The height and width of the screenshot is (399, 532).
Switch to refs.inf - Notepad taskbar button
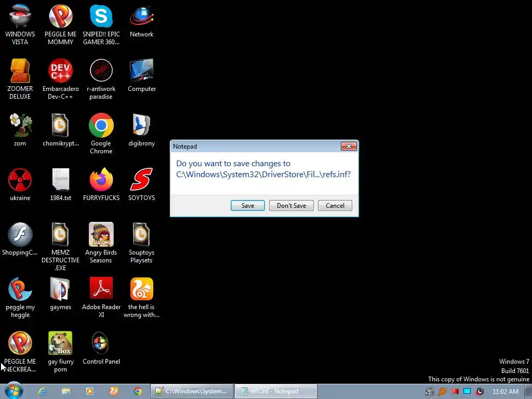pos(275,391)
